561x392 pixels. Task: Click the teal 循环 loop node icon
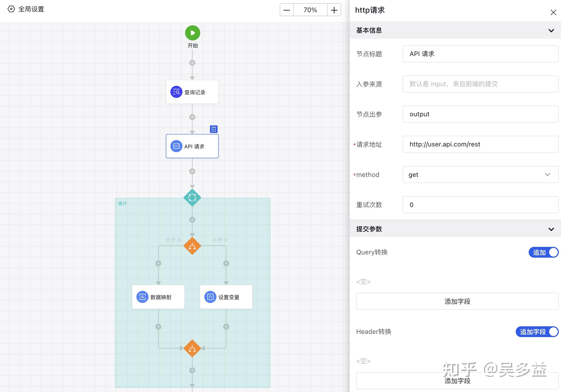click(x=192, y=198)
